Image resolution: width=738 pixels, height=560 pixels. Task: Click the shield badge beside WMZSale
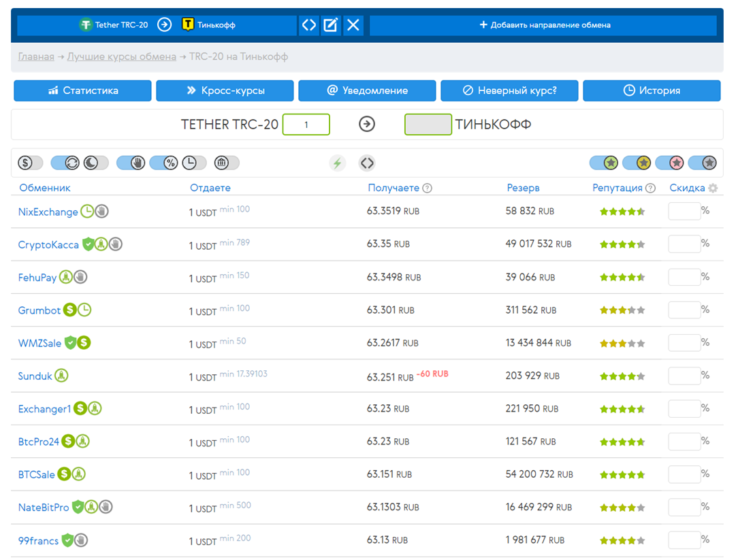pos(70,342)
